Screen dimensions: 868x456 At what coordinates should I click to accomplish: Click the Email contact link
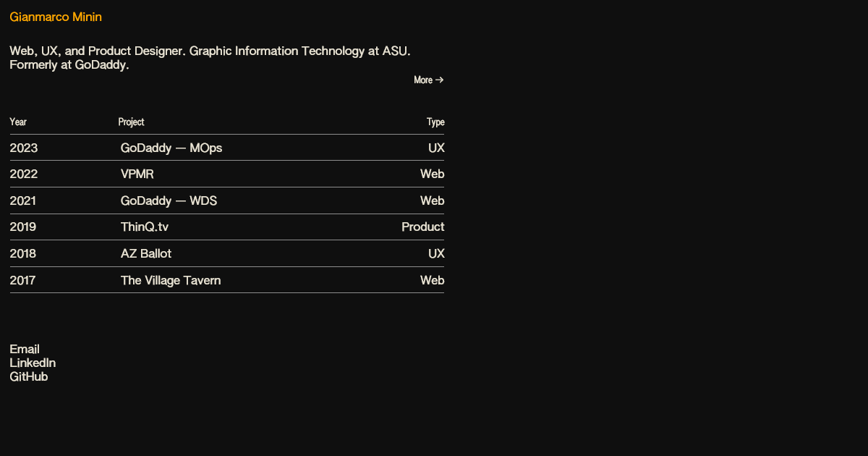click(25, 349)
